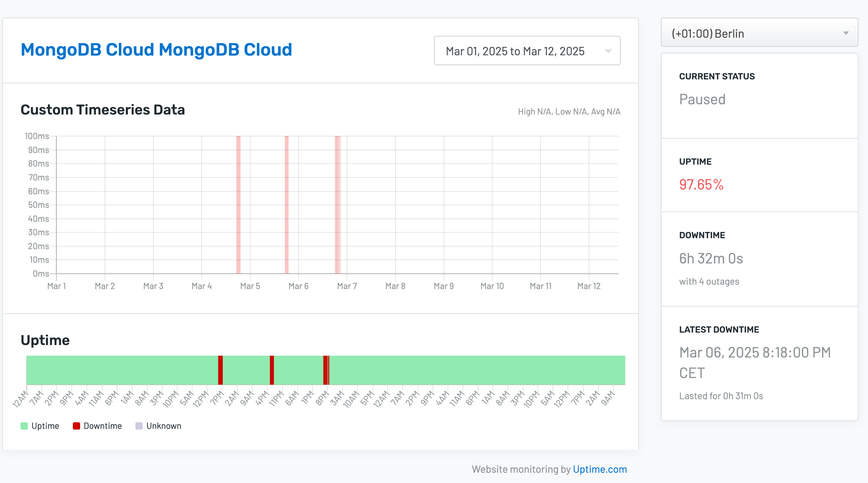Viewport: 868px width, 483px height.
Task: Select the Mar 01 to Mar 12 date field
Action: point(527,50)
